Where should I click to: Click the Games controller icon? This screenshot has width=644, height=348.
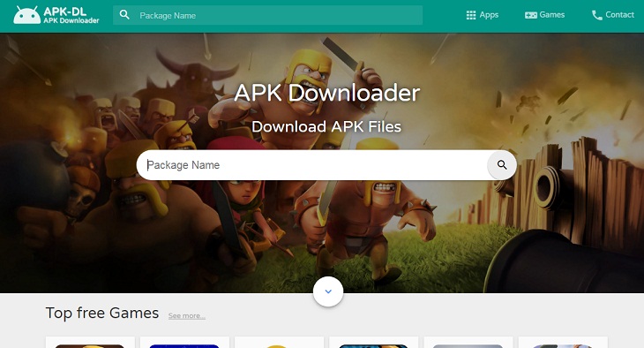point(531,15)
